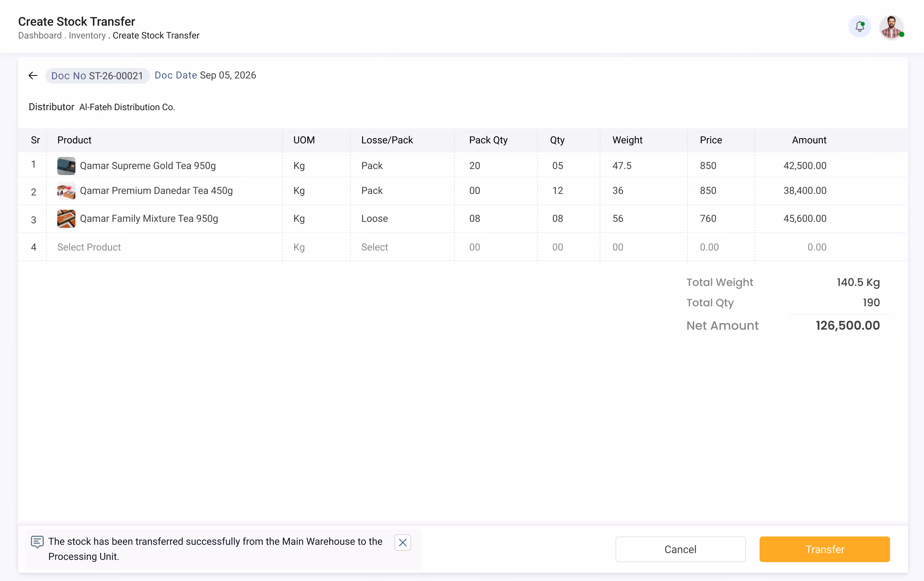Click amount 45,600.00
The height and width of the screenshot is (581, 924).
805,219
